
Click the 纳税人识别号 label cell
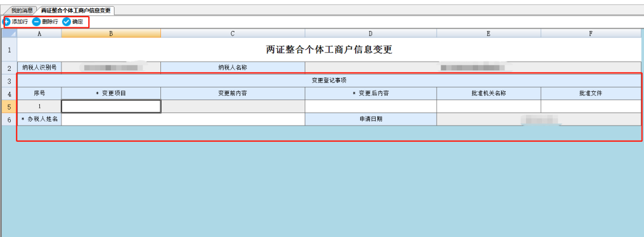pyautogui.click(x=39, y=68)
